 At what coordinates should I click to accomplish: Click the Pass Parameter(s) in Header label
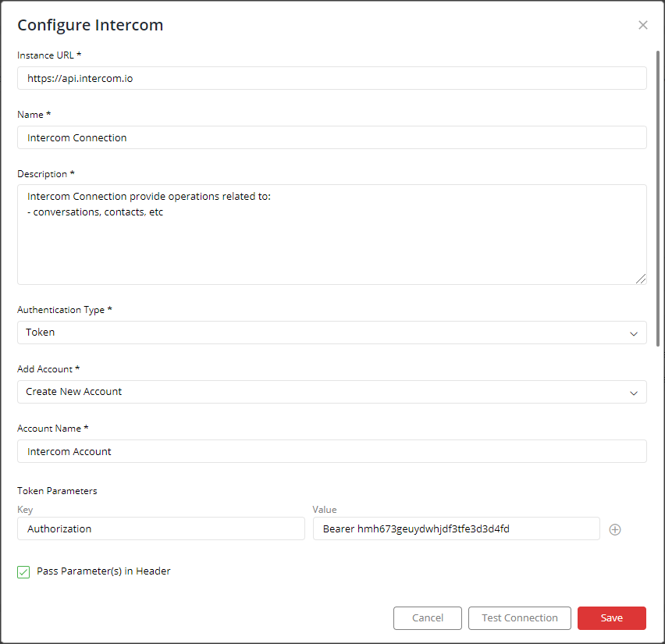[104, 571]
